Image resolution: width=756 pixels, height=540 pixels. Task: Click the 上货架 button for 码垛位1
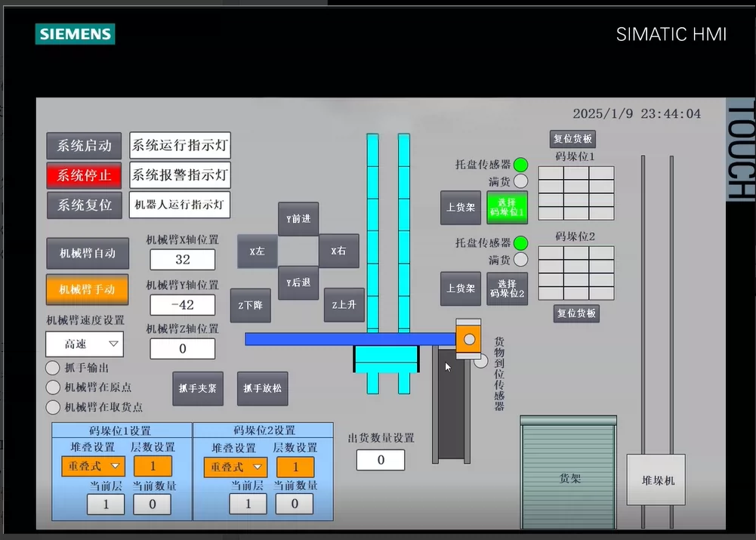461,208
